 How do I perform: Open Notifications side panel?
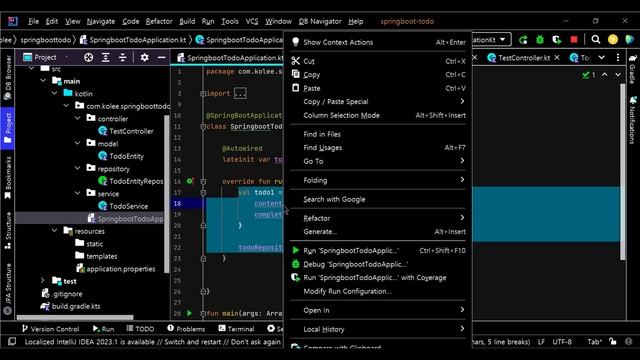point(632,120)
